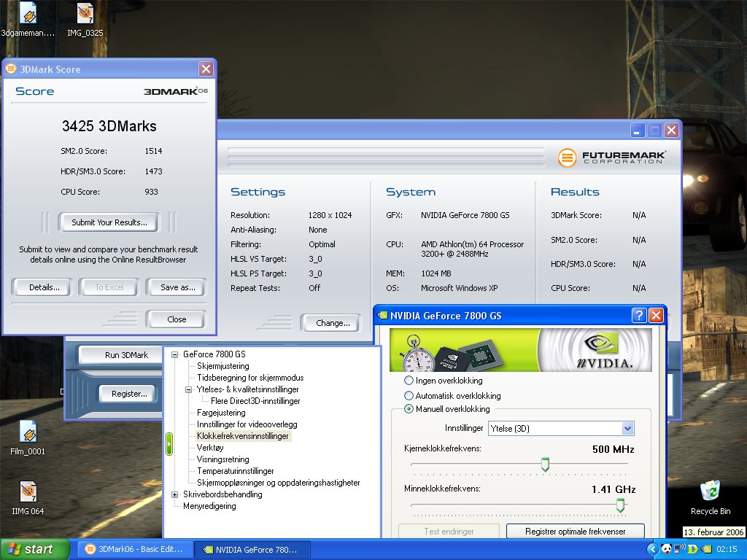This screenshot has width=747, height=560.
Task: Select the Manuell overklokking radio button
Action: click(409, 409)
